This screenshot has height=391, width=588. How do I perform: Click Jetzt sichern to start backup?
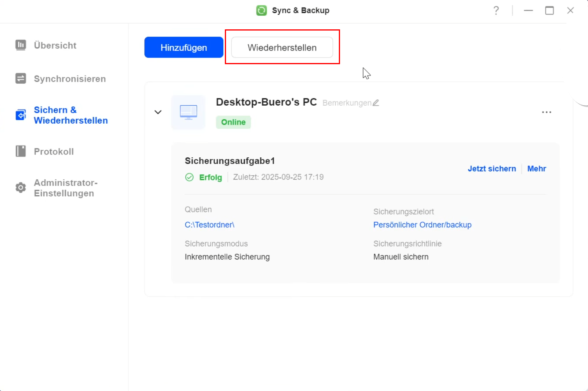click(x=492, y=169)
